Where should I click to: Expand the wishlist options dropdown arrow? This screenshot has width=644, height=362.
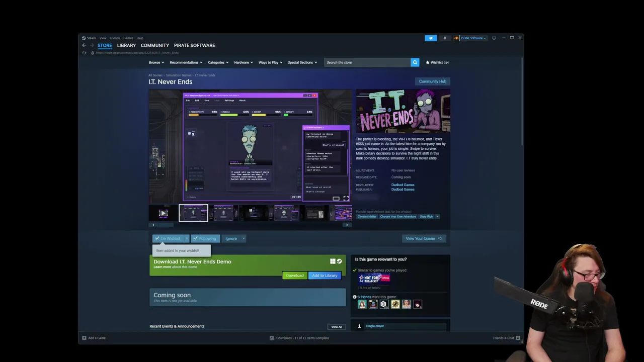pos(187,238)
